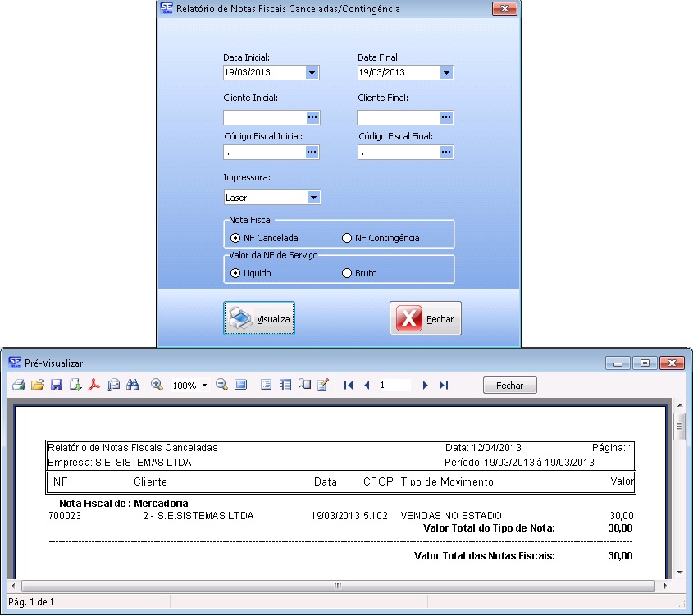Open the zoom percentage dropdown at 100%
Screen dimensions: 693x616
click(x=204, y=386)
